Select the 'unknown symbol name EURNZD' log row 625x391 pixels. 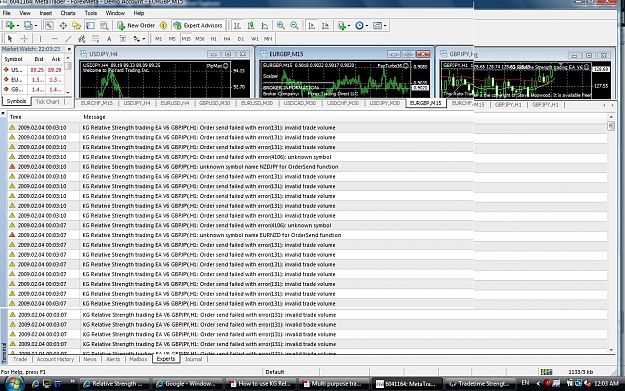(307, 235)
